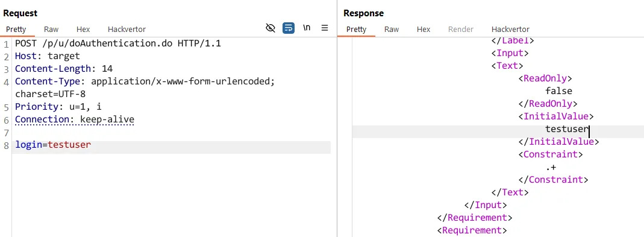This screenshot has width=644, height=237.
Task: Click the testuser value in the response
Action: (567, 129)
